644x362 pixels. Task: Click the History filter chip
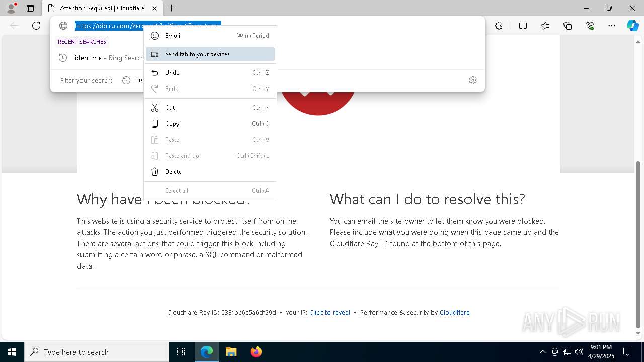point(133,80)
